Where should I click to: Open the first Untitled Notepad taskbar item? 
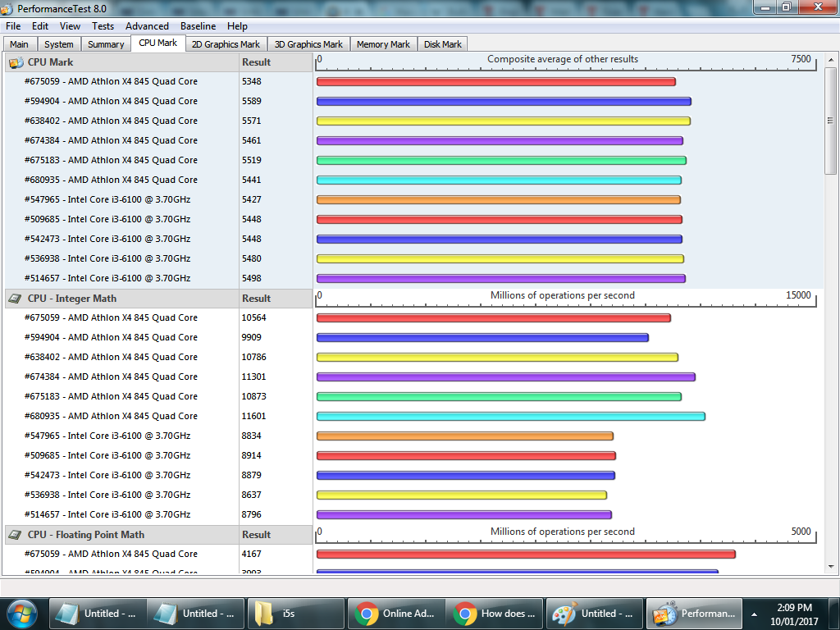(x=97, y=614)
